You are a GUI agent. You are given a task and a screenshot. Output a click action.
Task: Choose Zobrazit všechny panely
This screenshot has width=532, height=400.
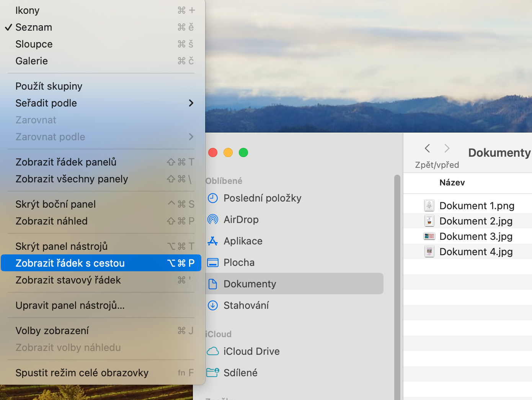click(101, 179)
